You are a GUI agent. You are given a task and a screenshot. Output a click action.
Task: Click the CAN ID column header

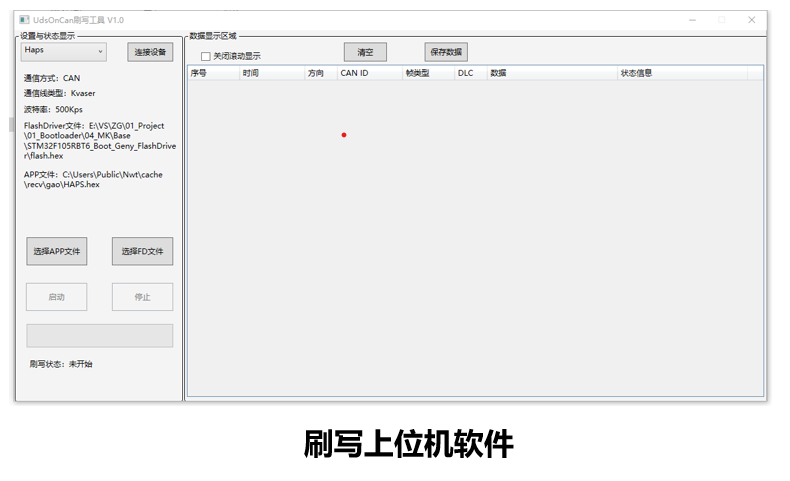pyautogui.click(x=370, y=73)
